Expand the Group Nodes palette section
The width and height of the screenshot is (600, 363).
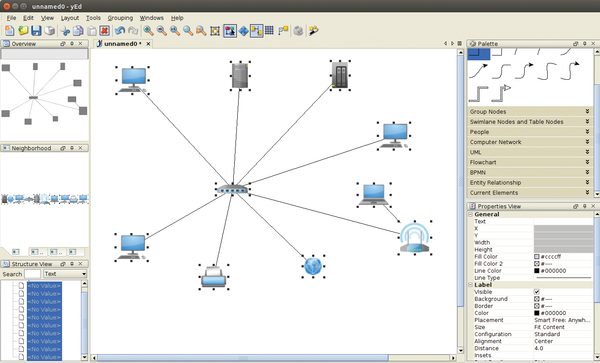click(x=530, y=111)
